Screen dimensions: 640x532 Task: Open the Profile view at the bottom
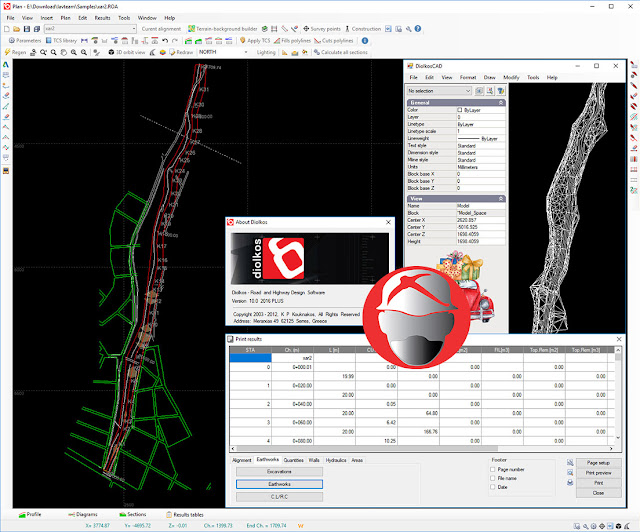[x=30, y=514]
